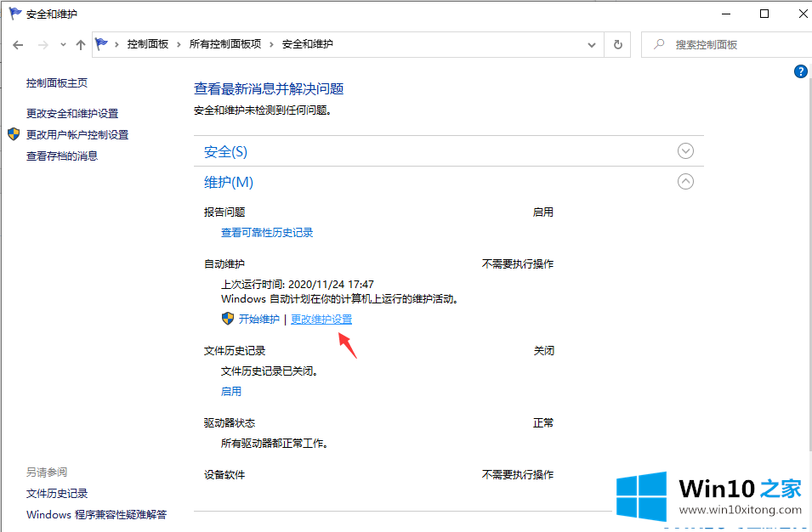
Task: Click the UAC shield icon in sidebar
Action: tap(14, 134)
